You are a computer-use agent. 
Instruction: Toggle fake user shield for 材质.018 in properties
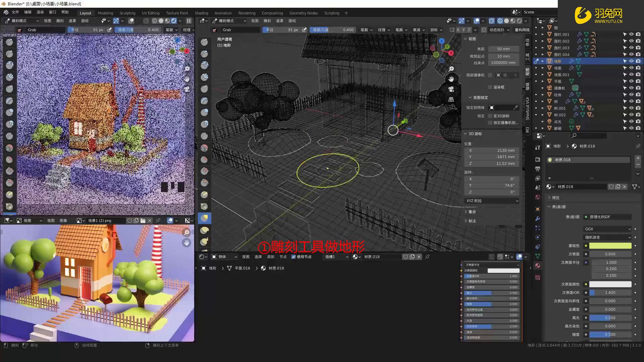611,187
